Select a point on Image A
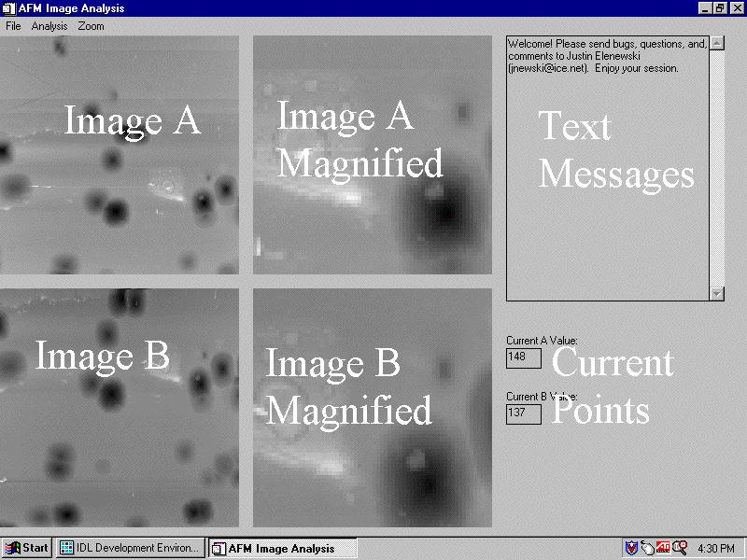The height and width of the screenshot is (560, 747). [121, 154]
